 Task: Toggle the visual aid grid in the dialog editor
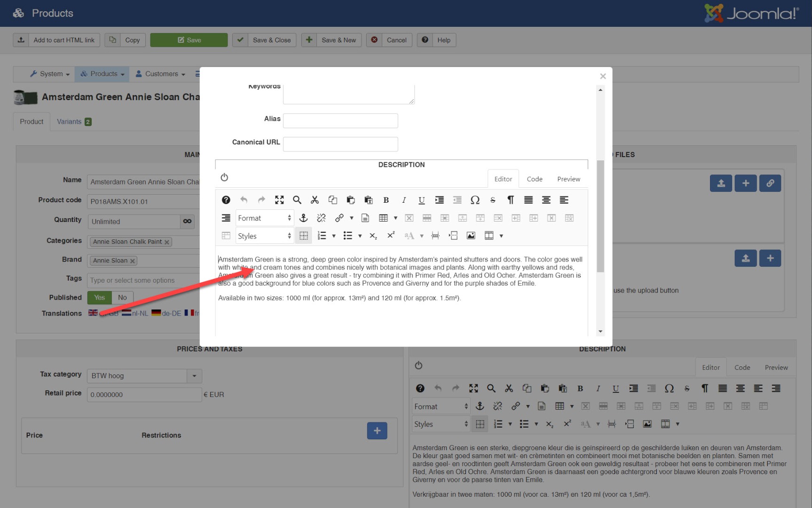click(x=304, y=236)
